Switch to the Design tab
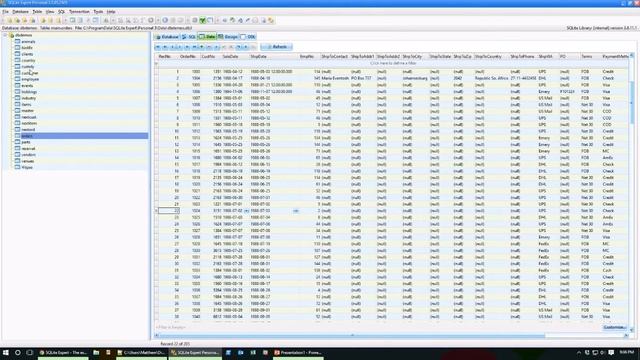This screenshot has height=360, width=640. point(228,37)
